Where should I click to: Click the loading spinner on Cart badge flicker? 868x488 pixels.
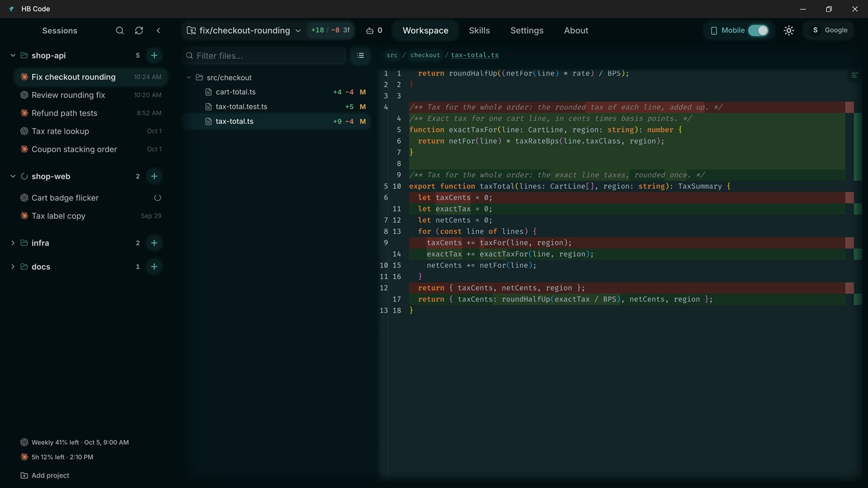point(158,198)
